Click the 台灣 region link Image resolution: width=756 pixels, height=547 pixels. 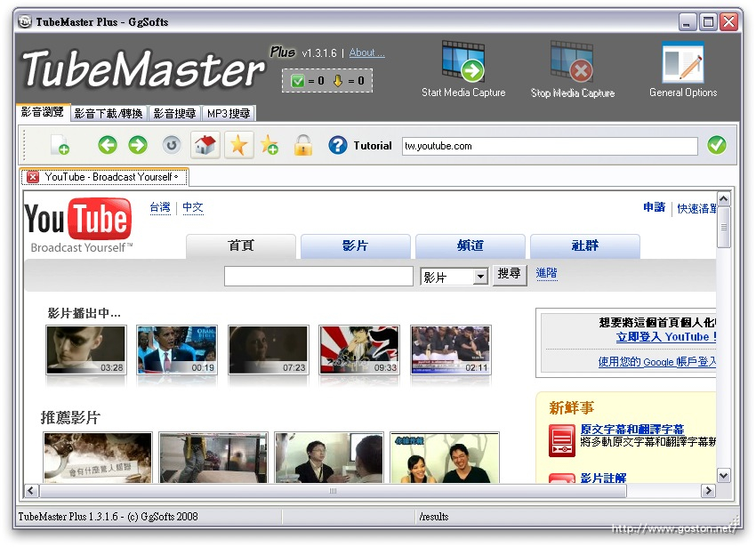(x=160, y=207)
